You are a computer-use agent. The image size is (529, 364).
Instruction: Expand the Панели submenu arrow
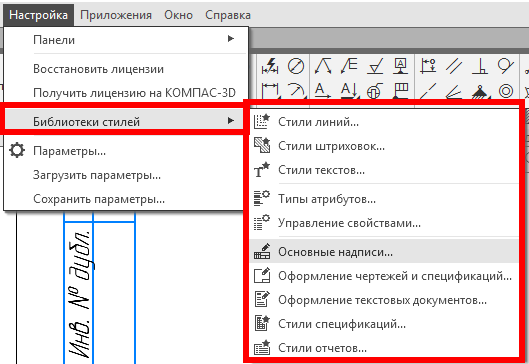(231, 38)
